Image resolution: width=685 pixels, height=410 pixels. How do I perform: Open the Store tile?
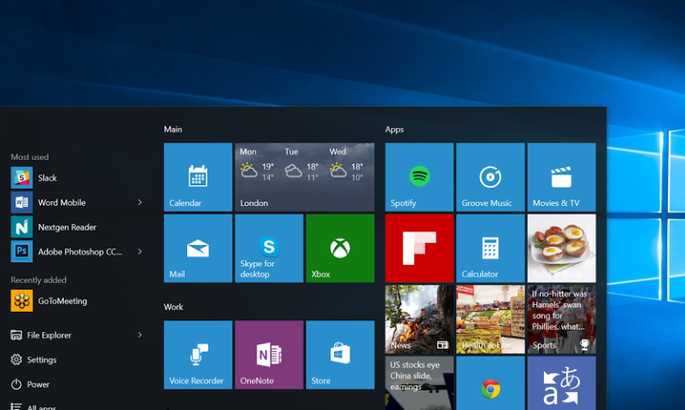click(x=340, y=355)
